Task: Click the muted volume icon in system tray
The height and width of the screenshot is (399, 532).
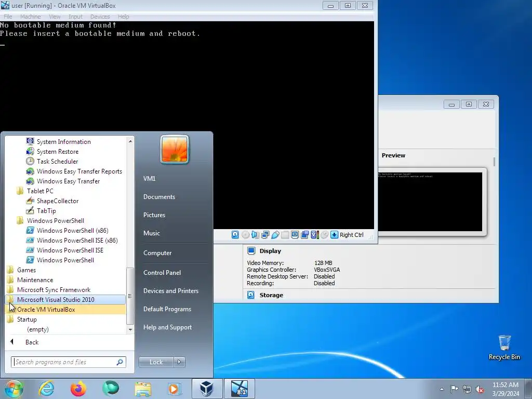Action: click(480, 389)
